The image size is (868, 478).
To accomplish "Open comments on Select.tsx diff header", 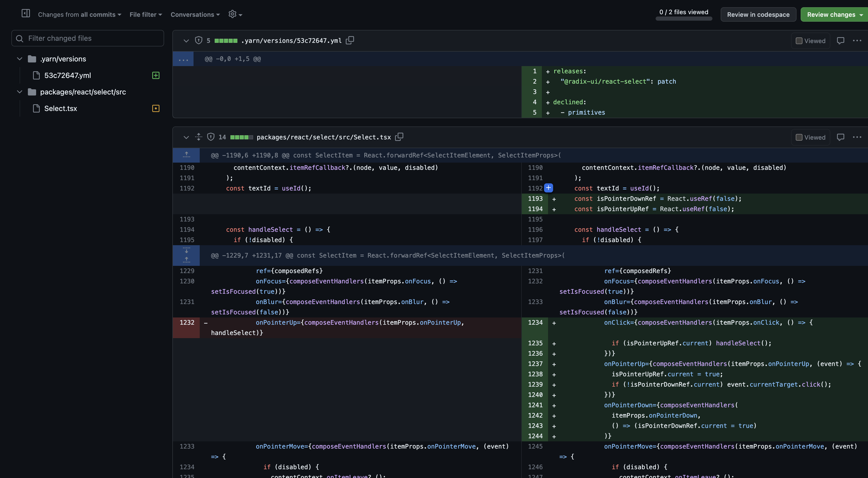I will coord(840,137).
